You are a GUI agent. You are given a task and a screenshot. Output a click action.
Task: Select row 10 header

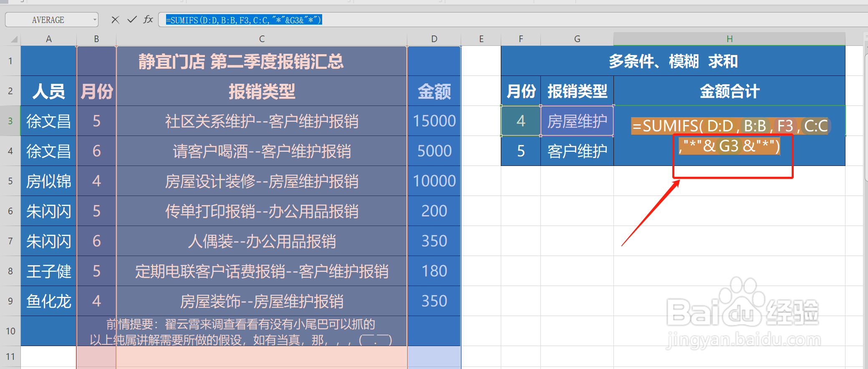10,331
